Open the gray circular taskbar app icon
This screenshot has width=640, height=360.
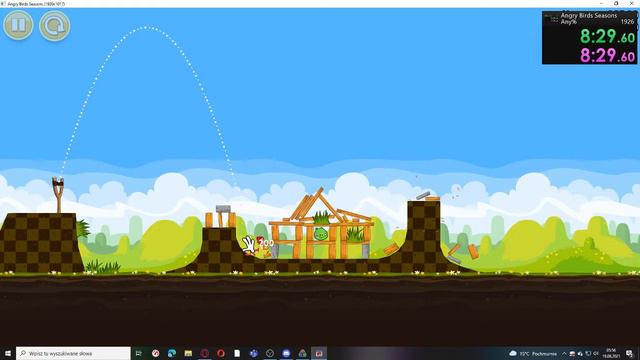(x=270, y=353)
